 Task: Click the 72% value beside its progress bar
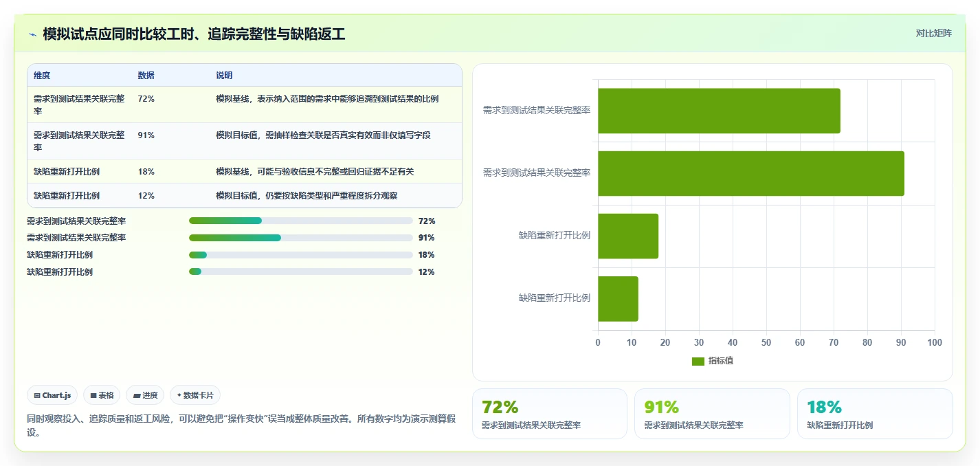tap(427, 221)
